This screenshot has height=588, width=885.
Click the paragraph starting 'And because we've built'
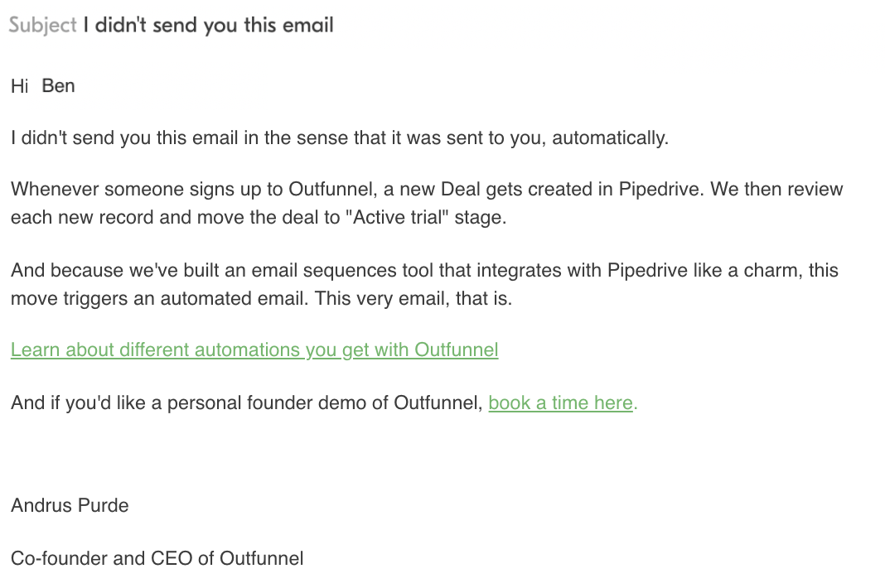tap(424, 284)
